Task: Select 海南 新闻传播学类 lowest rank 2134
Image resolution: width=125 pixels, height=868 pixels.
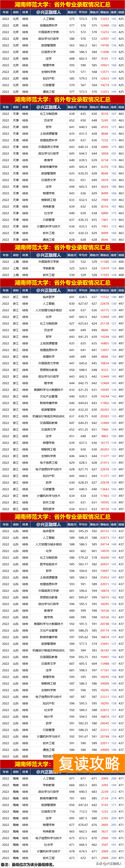Action: (105, 798)
